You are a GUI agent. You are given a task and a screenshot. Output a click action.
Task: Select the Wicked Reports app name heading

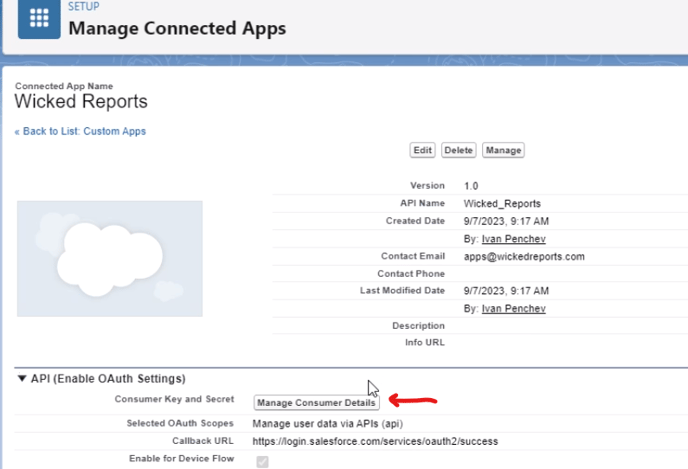(x=81, y=101)
